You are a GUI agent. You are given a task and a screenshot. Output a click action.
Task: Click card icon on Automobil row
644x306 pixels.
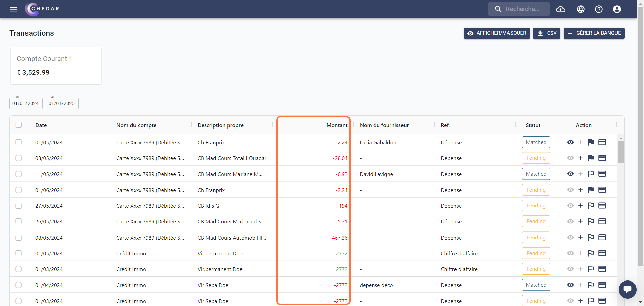coord(602,238)
